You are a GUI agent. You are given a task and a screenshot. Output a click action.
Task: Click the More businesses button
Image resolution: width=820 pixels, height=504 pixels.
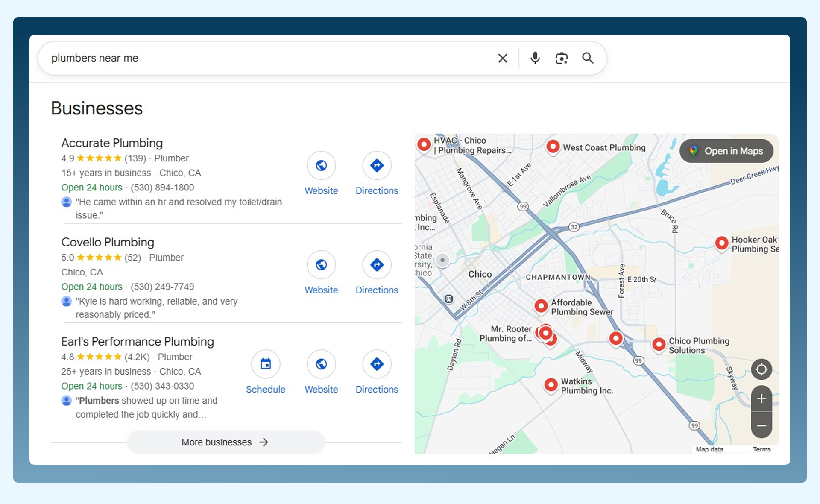point(225,442)
